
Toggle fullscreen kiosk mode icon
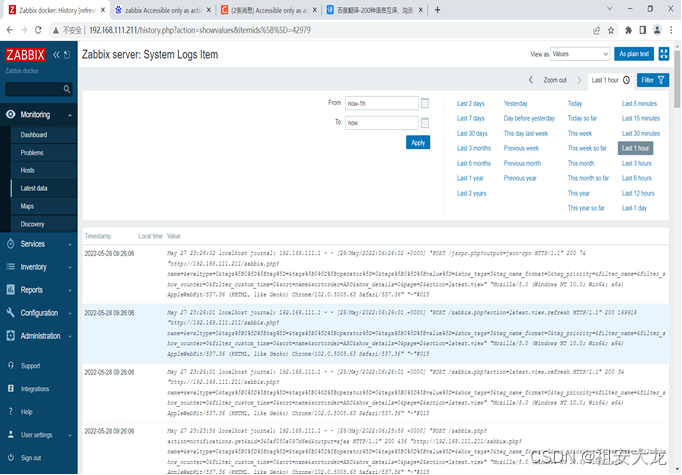pyautogui.click(x=664, y=54)
